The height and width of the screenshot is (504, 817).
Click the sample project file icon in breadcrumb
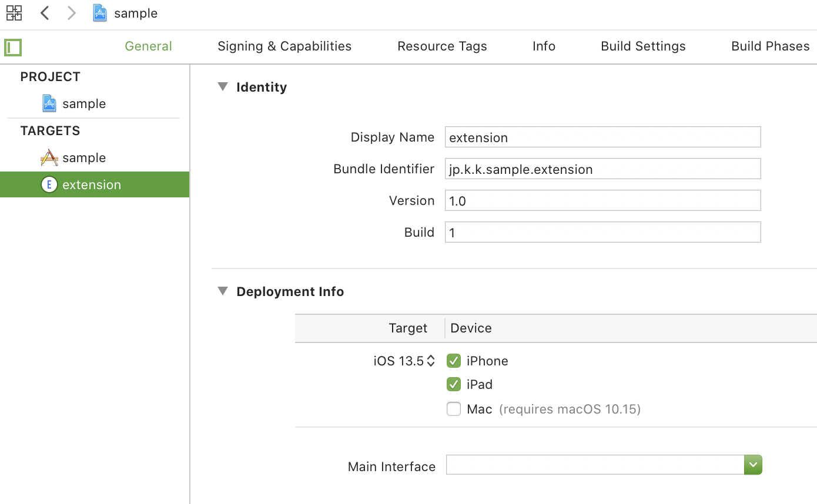coord(100,13)
